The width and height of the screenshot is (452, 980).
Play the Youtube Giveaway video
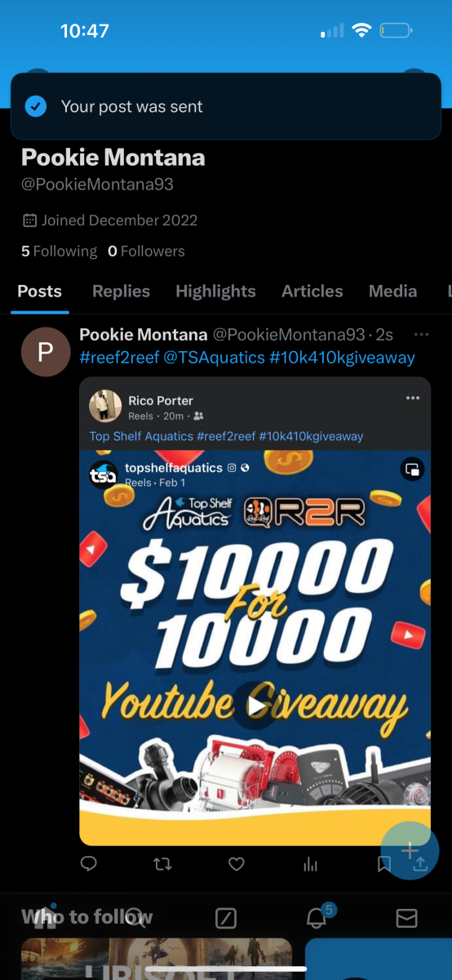[x=255, y=706]
